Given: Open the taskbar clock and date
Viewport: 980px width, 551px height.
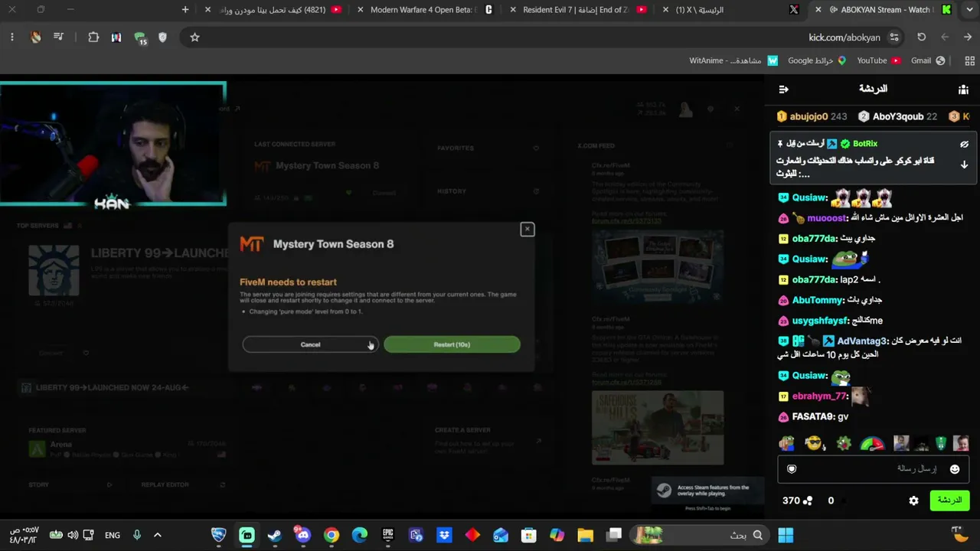Looking at the screenshot, I should tap(23, 535).
